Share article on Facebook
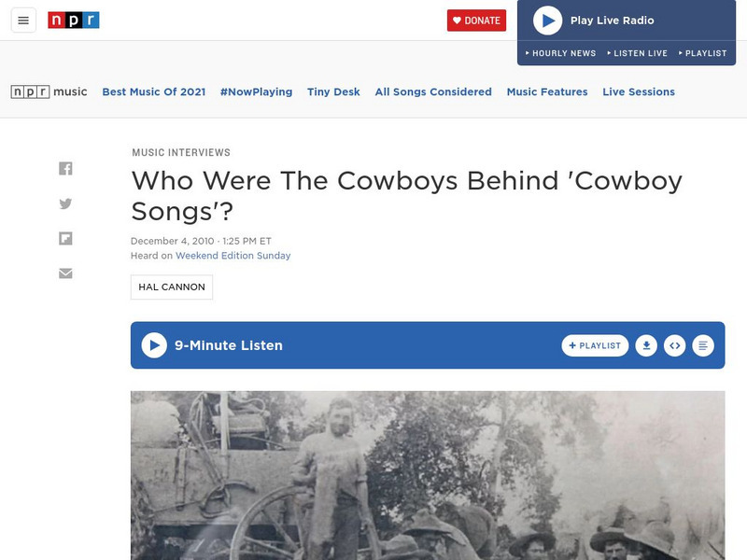The image size is (747, 560). click(x=65, y=169)
